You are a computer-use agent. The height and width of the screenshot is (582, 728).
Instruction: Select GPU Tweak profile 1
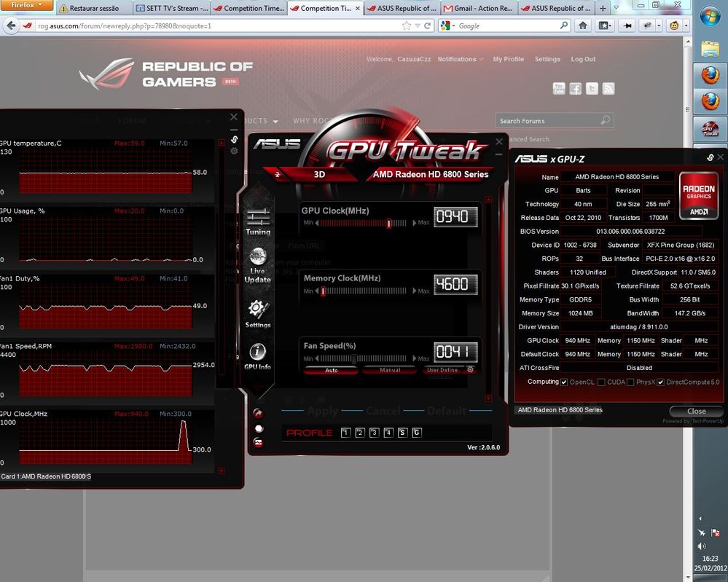(x=345, y=433)
